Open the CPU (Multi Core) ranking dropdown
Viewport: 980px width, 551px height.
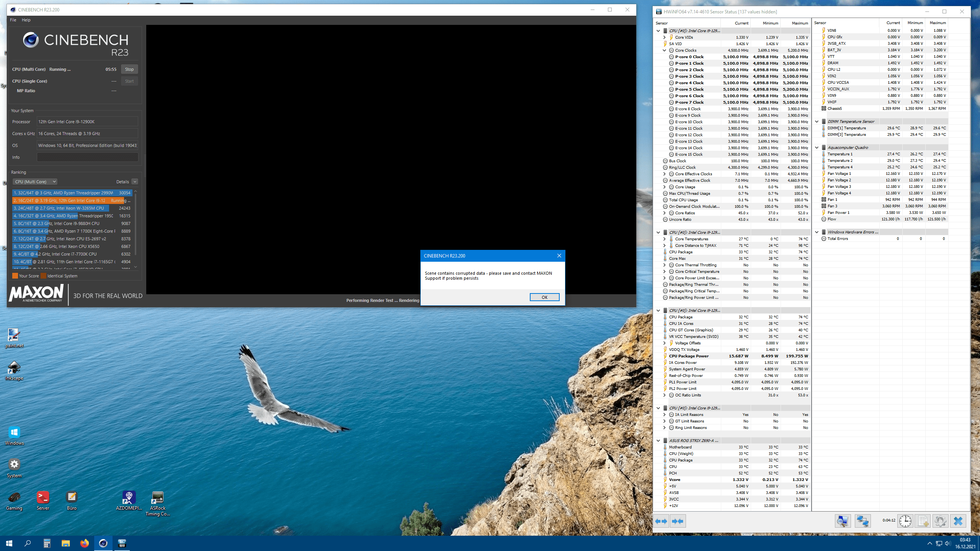[x=35, y=182]
